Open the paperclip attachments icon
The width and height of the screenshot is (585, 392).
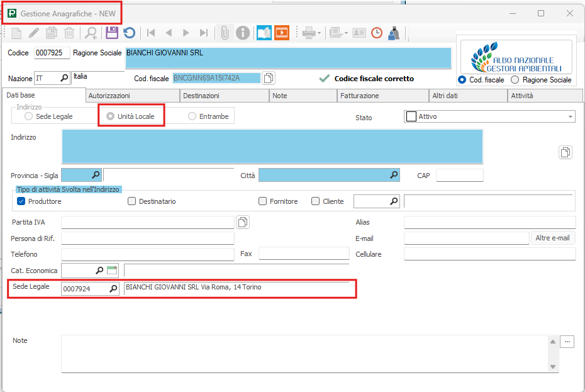pyautogui.click(x=224, y=33)
